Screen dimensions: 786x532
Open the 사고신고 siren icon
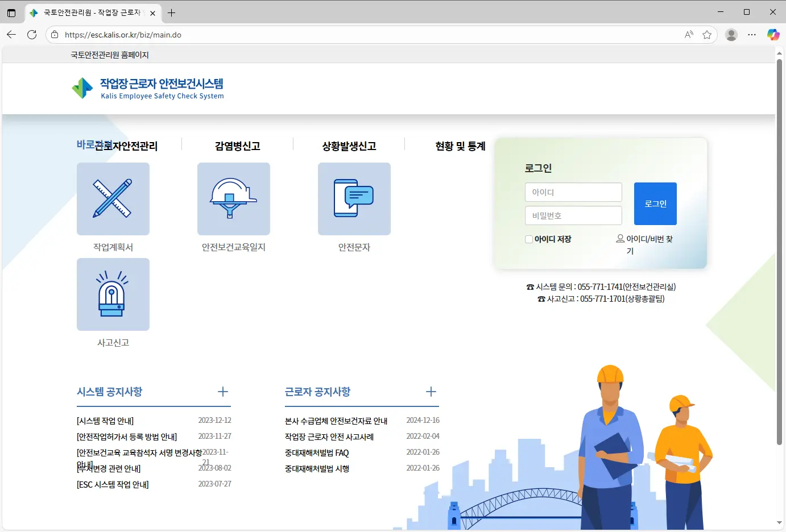tap(113, 294)
